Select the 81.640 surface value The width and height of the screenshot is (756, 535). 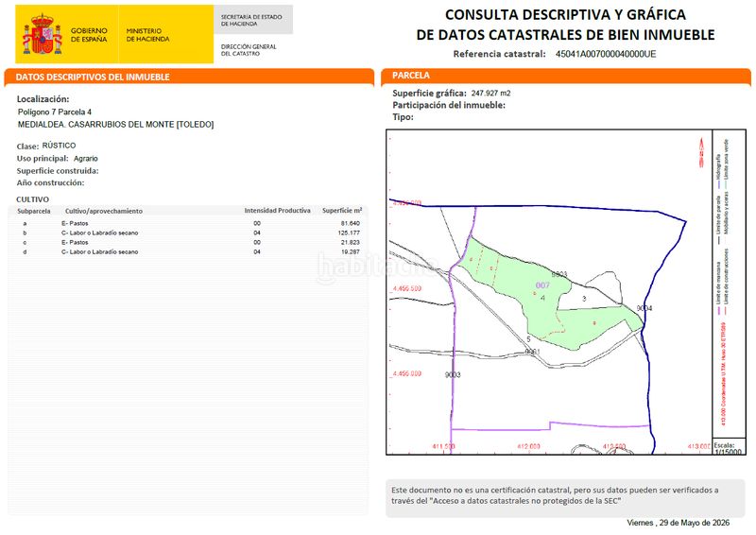coord(350,223)
